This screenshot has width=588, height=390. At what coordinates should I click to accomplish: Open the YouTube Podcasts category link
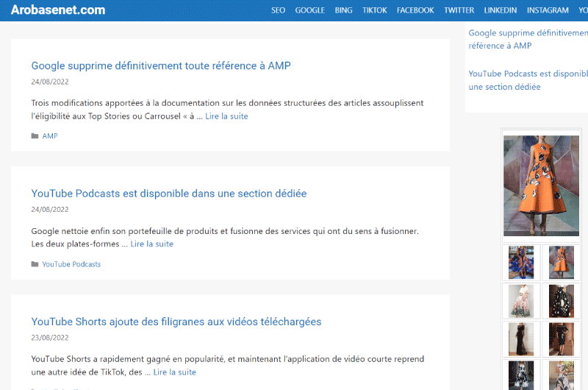71,264
